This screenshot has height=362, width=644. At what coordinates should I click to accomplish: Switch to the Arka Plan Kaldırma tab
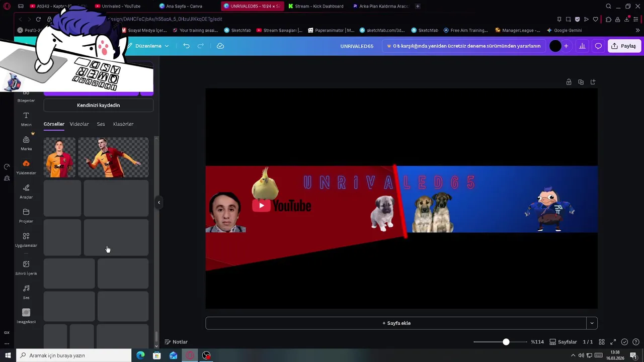(x=380, y=6)
